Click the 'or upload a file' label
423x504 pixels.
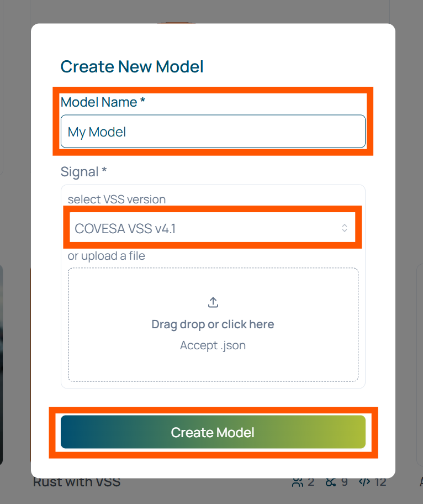106,256
